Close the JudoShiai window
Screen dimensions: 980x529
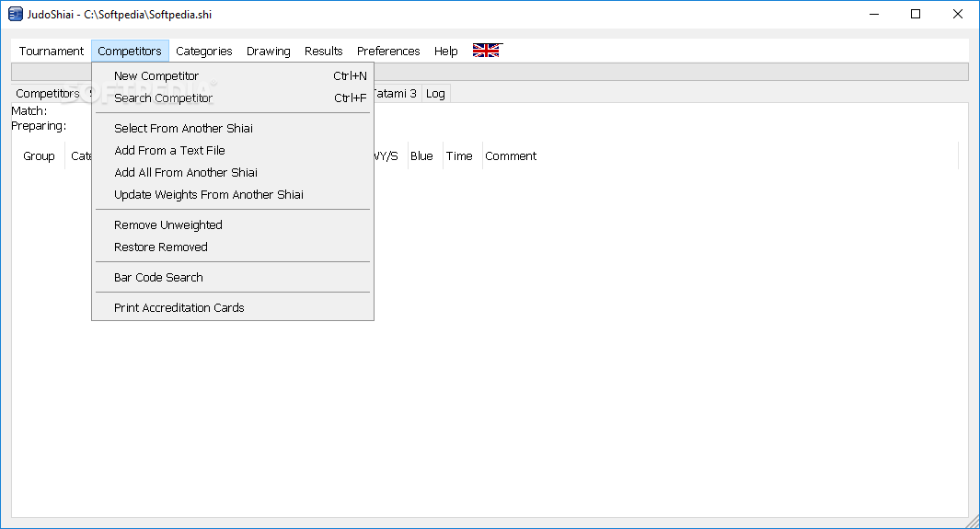958,14
